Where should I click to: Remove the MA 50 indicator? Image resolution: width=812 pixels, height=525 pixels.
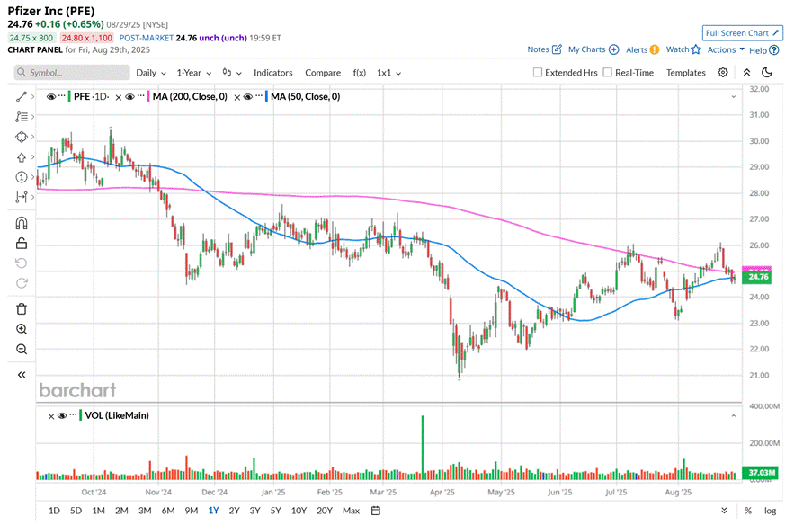pos(236,97)
